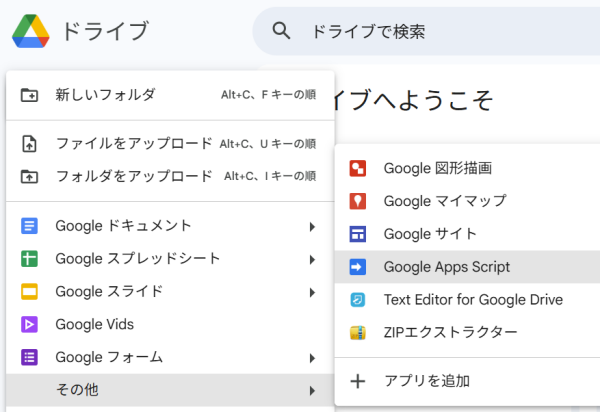Click the Google スプレッドシート green icon

click(x=29, y=259)
